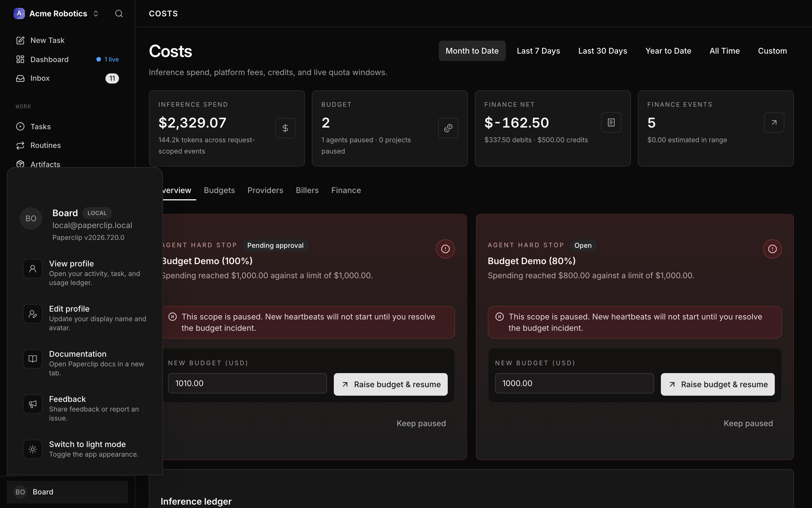This screenshot has width=812, height=508.
Task: Focus the new budget field showing 1010.00
Action: tap(247, 383)
